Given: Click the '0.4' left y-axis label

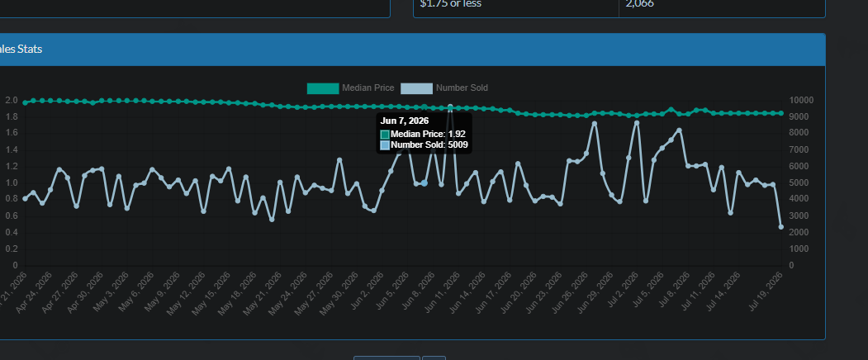Looking at the screenshot, I should tap(12, 233).
